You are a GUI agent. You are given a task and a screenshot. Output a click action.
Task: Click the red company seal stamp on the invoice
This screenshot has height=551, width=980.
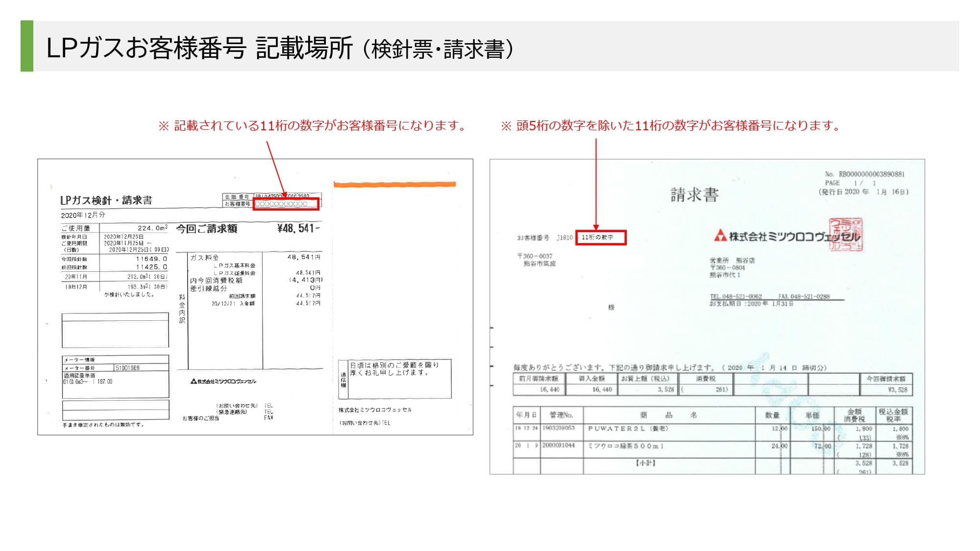click(x=846, y=235)
